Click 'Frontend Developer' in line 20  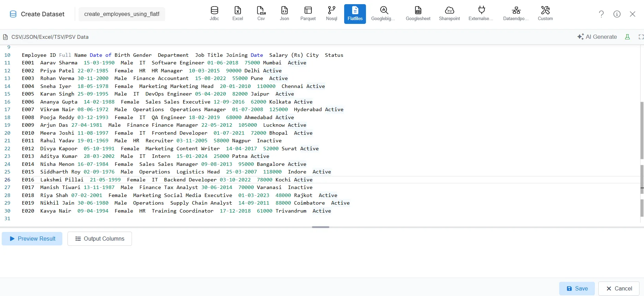click(180, 133)
